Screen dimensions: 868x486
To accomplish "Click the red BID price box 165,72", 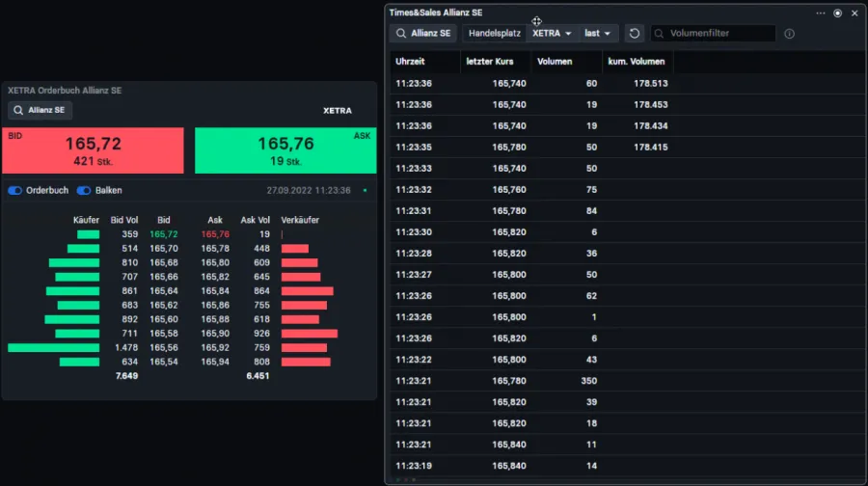I will click(93, 150).
